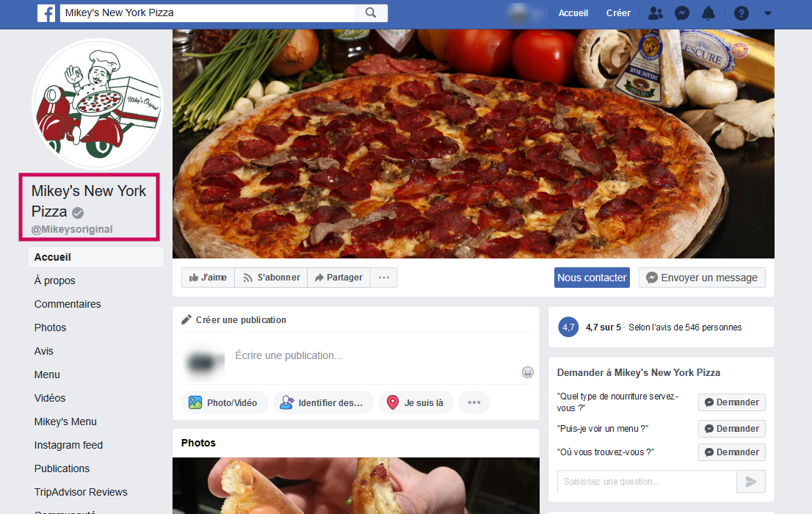Viewport: 812px width, 514px height.
Task: Open the pizza cover photo
Action: [474, 143]
